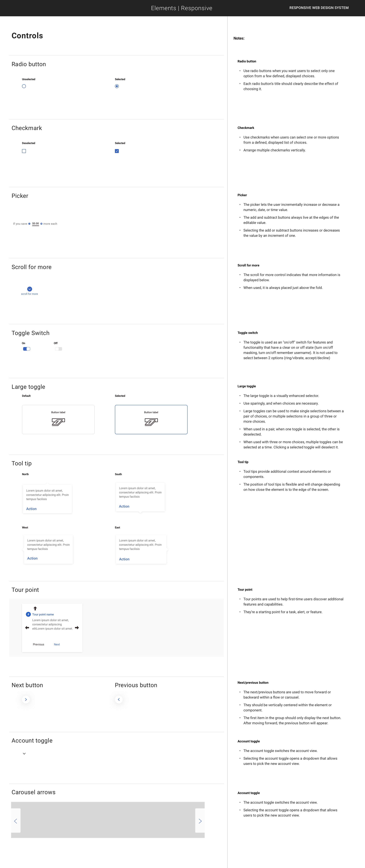Image resolution: width=365 pixels, height=868 pixels.
Task: Click Action in the West tool tip
Action: (x=32, y=558)
